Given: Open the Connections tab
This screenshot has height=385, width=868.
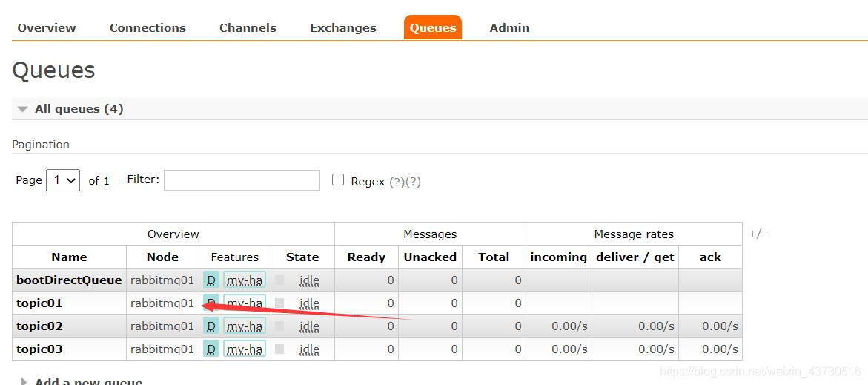Looking at the screenshot, I should click(x=148, y=27).
